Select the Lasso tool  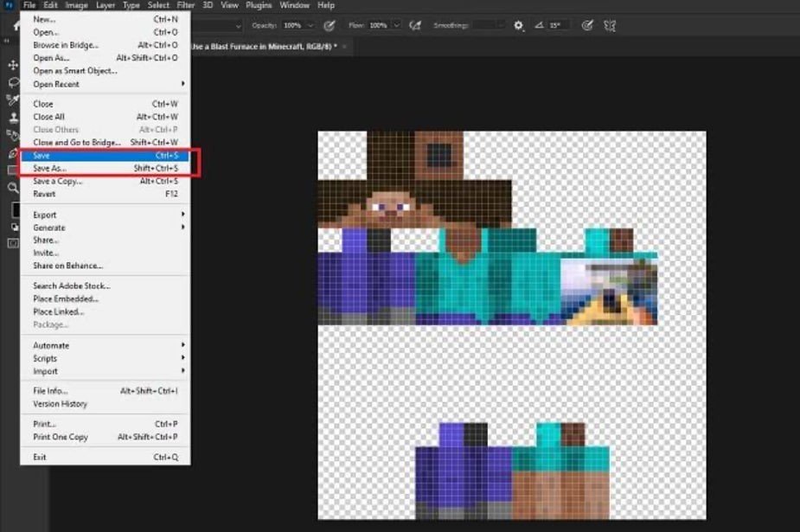pyautogui.click(x=13, y=83)
